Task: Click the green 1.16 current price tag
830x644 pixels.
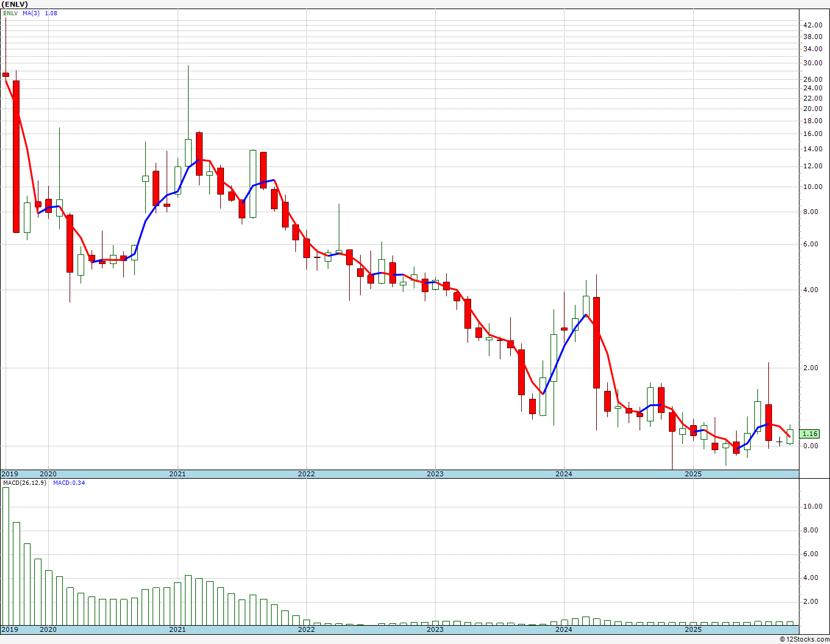Action: [x=810, y=434]
